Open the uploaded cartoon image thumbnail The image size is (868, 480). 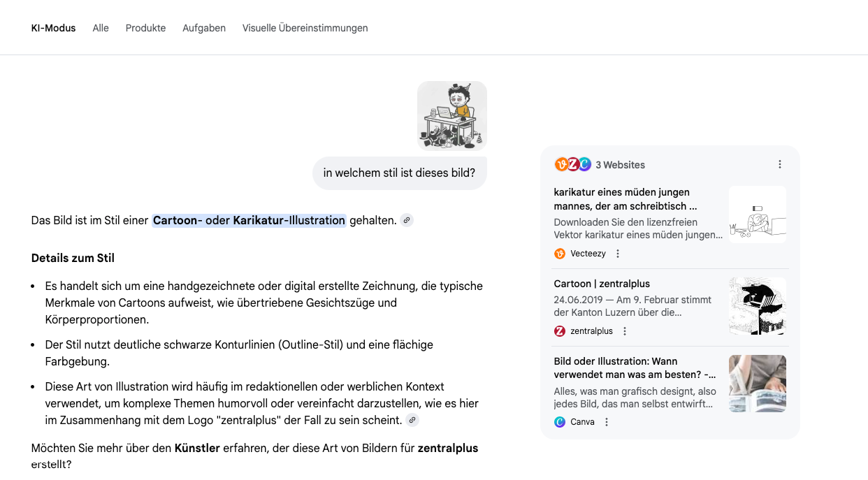(x=452, y=115)
